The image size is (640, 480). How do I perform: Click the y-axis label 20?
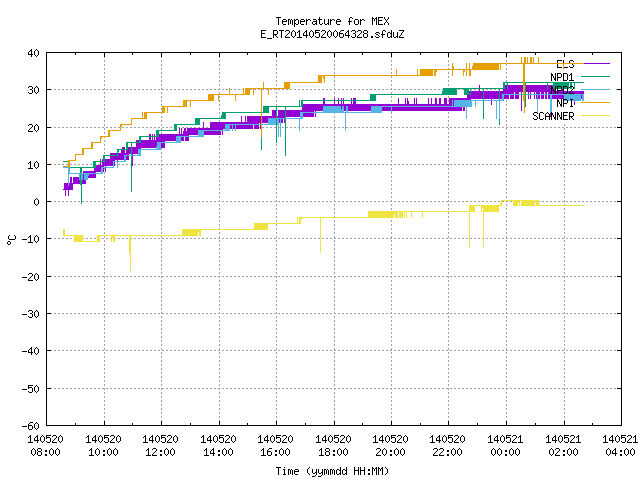coord(33,128)
